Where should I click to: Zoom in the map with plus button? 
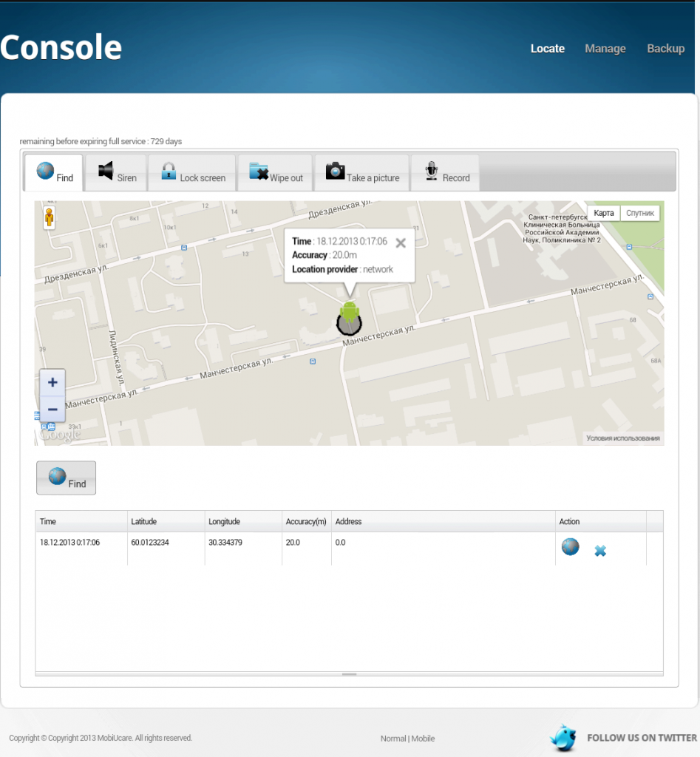(52, 382)
